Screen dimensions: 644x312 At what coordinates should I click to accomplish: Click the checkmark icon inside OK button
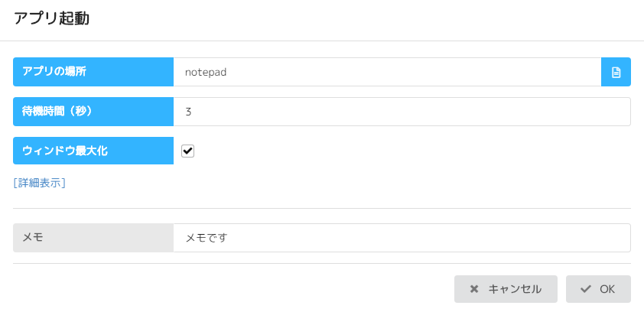tap(586, 289)
